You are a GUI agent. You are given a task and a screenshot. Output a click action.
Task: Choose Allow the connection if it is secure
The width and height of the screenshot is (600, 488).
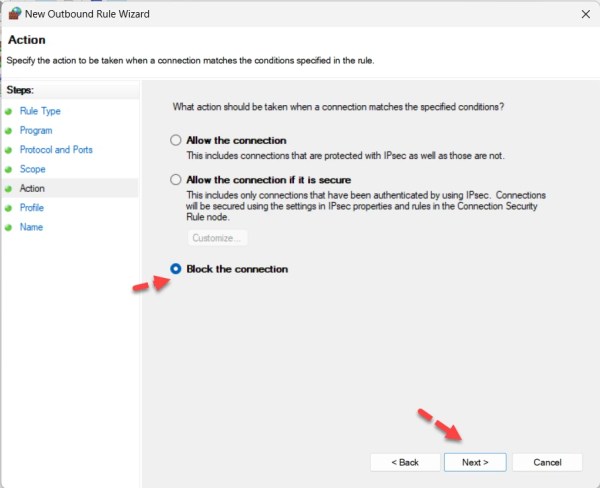(177, 180)
